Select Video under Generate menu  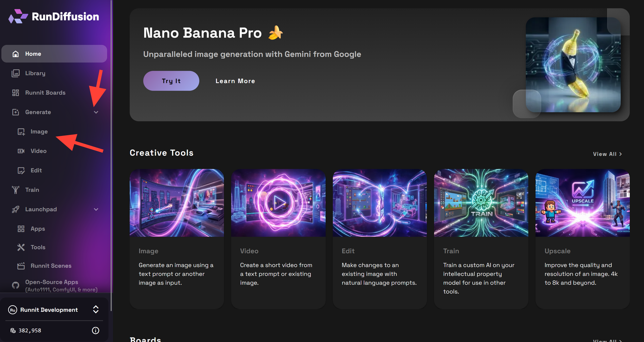click(38, 151)
